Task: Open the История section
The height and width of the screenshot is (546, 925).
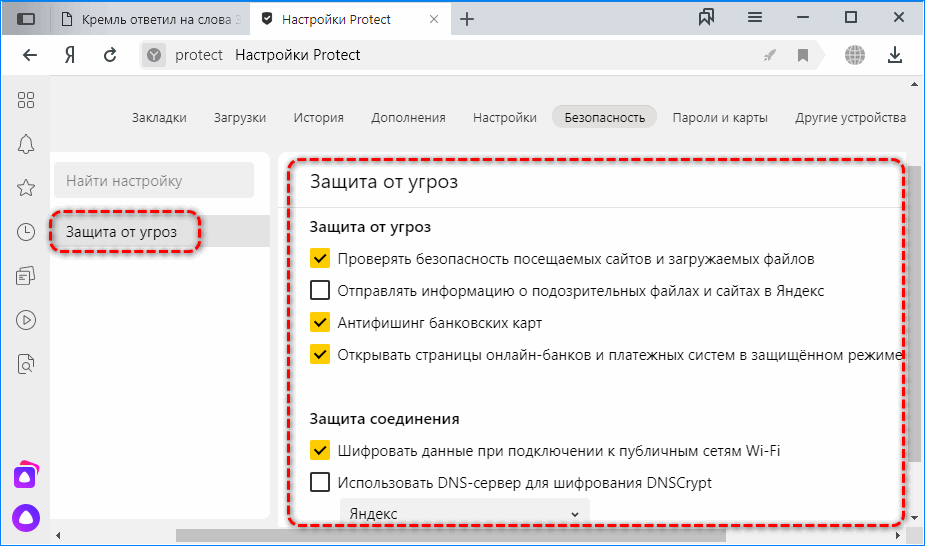Action: tap(319, 117)
